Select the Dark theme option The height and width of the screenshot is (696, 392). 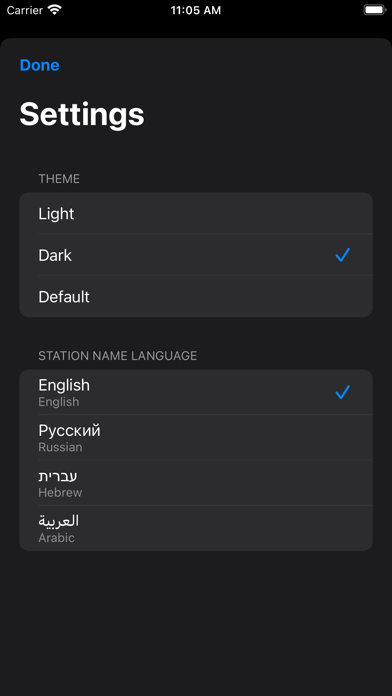click(x=196, y=255)
